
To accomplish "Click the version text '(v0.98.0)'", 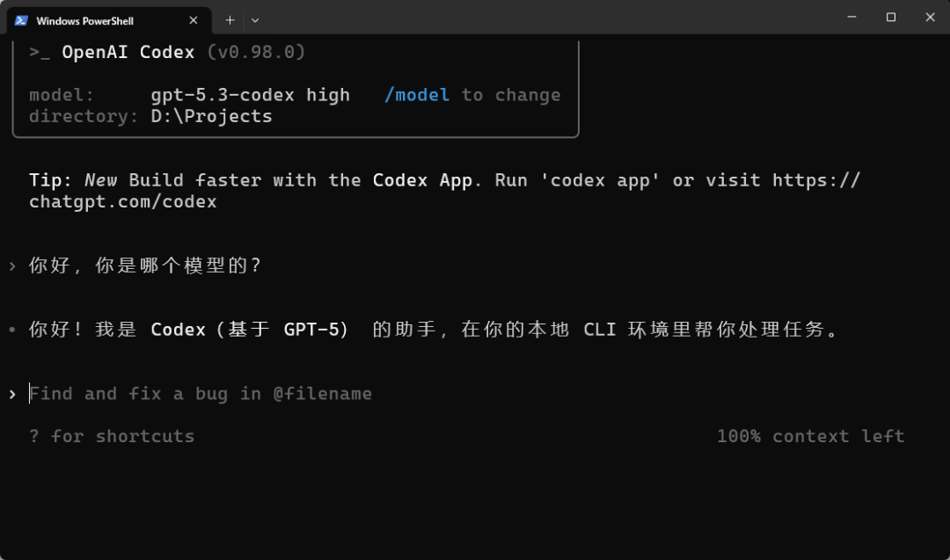I will tap(256, 52).
